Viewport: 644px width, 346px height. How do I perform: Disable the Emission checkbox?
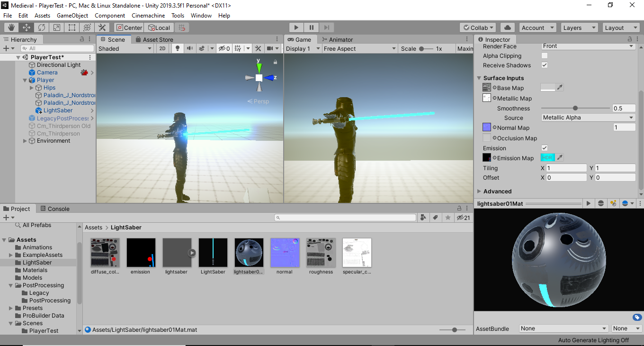click(x=545, y=148)
